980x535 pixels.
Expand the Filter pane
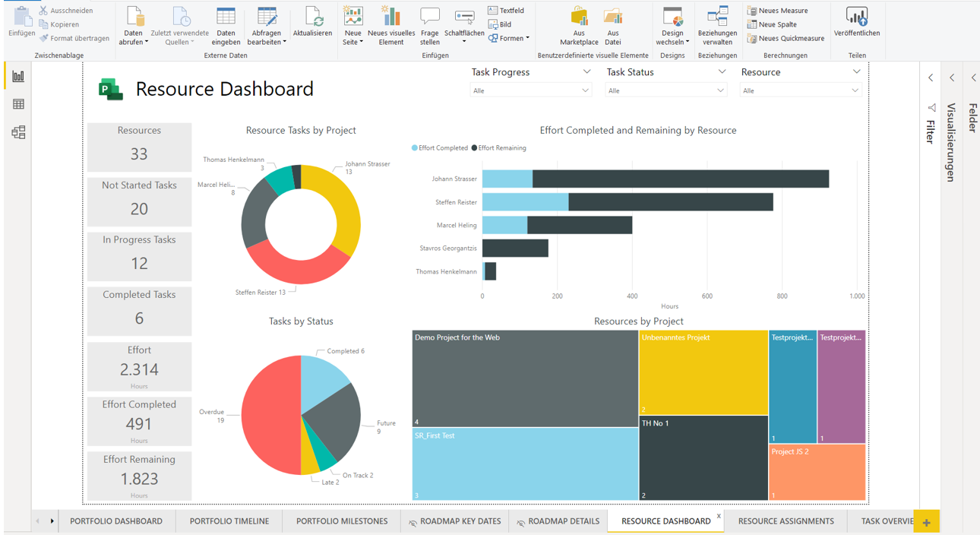point(931,78)
